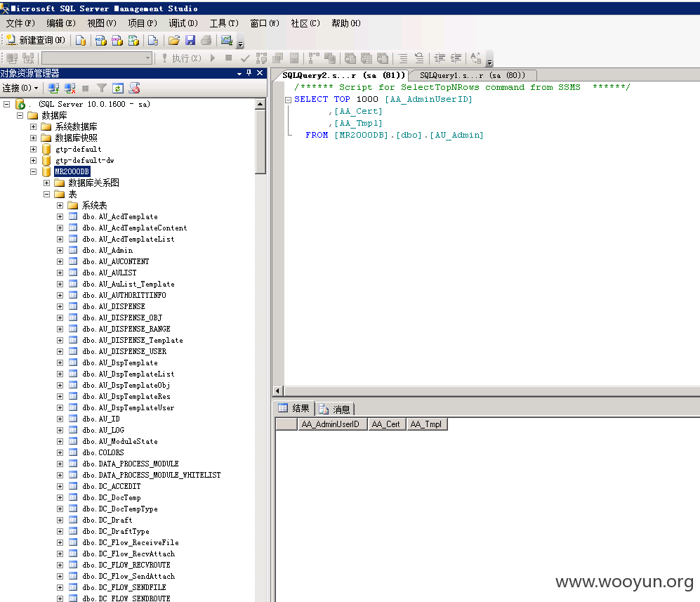Click query editor horizontal scroll left arrow
The height and width of the screenshot is (602, 700).
click(277, 391)
